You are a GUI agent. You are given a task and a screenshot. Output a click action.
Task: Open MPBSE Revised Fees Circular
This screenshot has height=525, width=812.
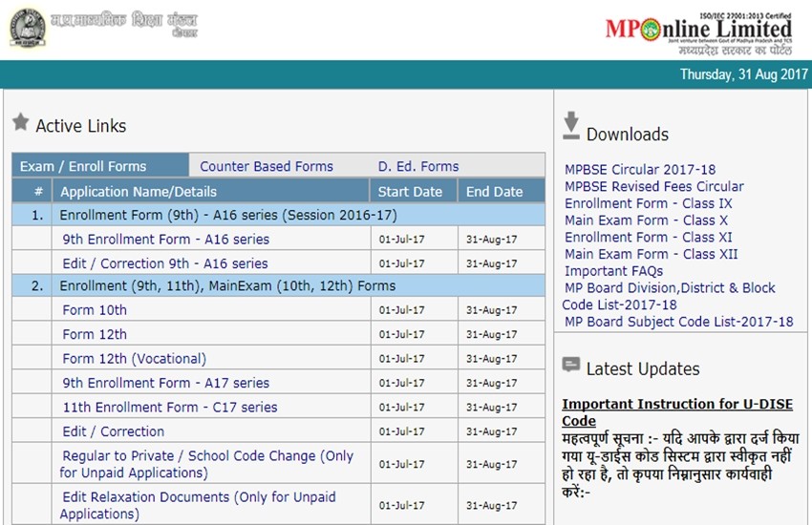click(653, 186)
